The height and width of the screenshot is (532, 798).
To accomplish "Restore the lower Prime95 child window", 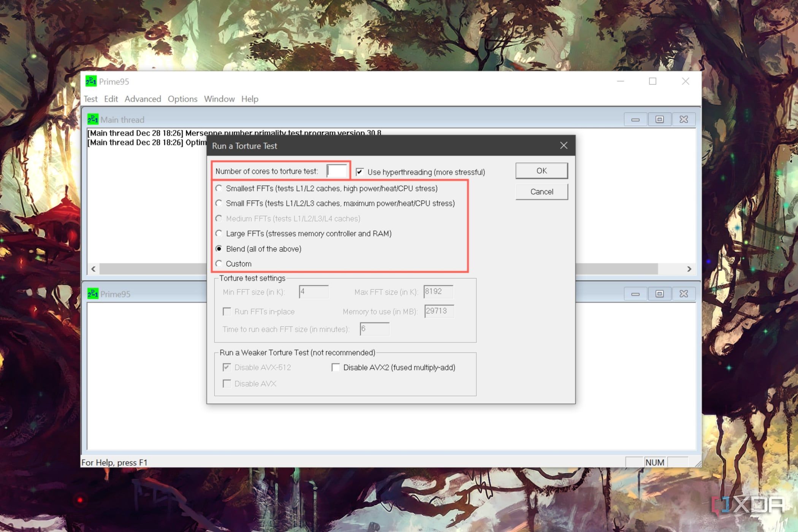I will click(659, 294).
